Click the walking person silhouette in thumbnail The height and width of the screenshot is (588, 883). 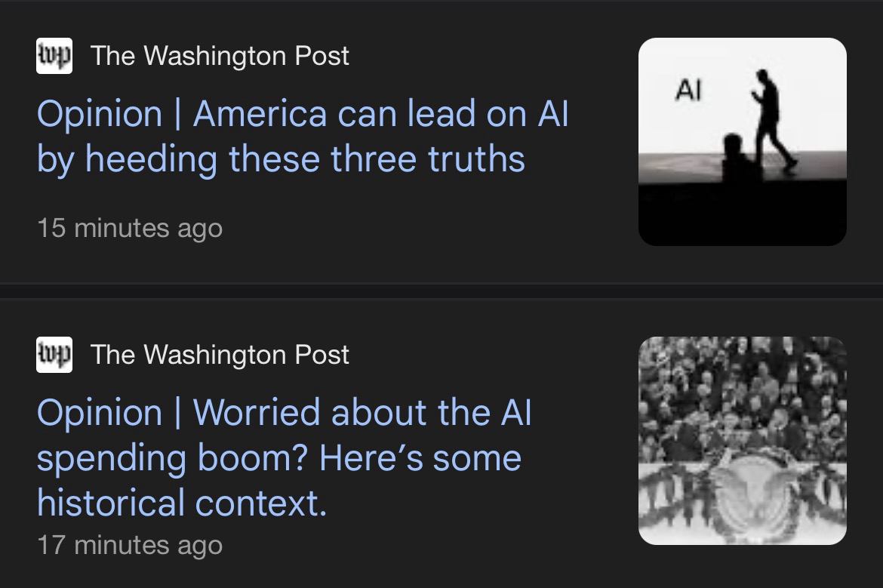[770, 121]
